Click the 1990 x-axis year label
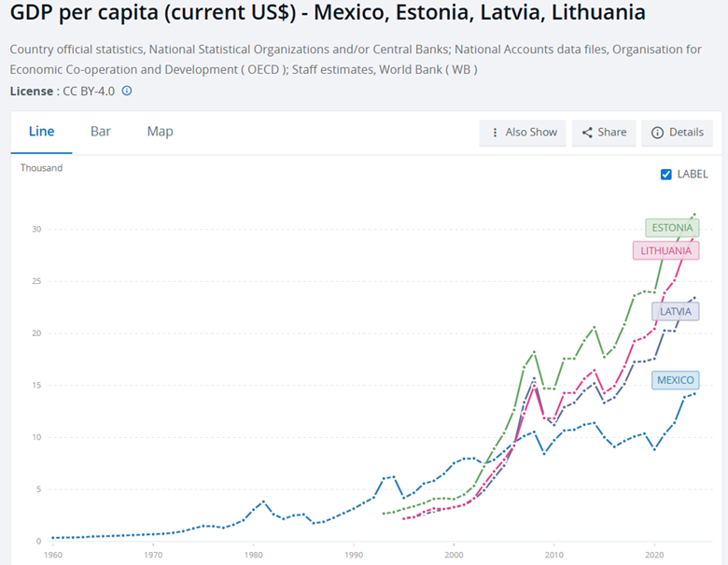728x565 pixels. click(x=353, y=558)
